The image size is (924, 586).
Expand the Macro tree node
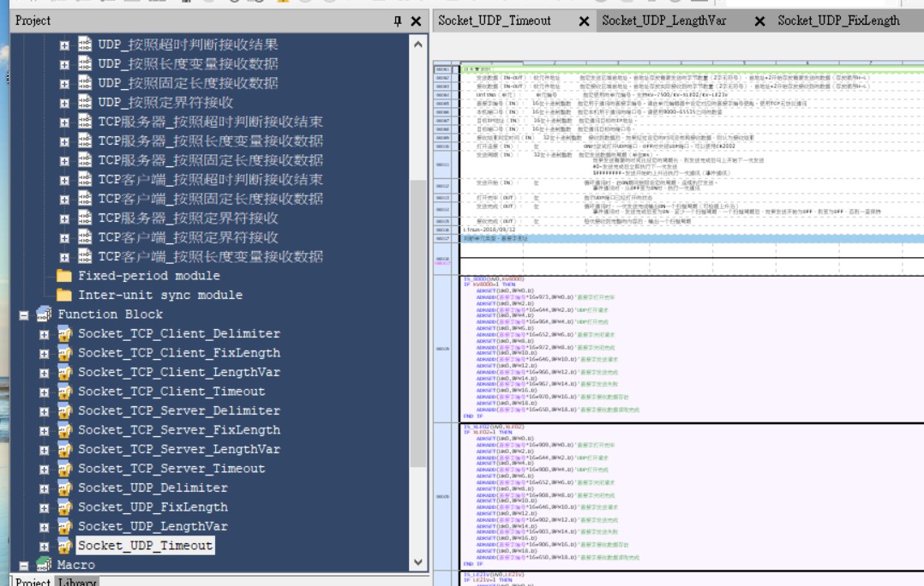pos(23,565)
